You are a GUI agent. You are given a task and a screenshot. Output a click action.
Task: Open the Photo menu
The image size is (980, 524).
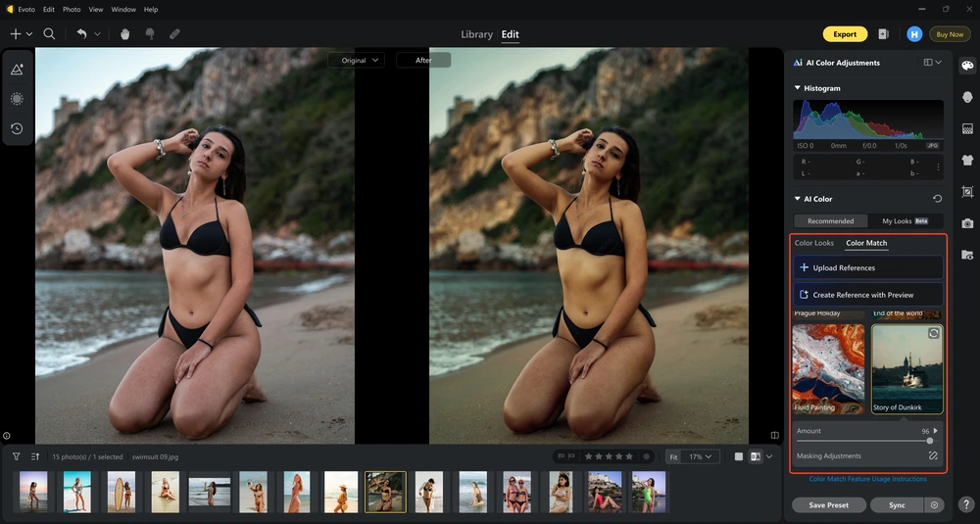pyautogui.click(x=72, y=10)
